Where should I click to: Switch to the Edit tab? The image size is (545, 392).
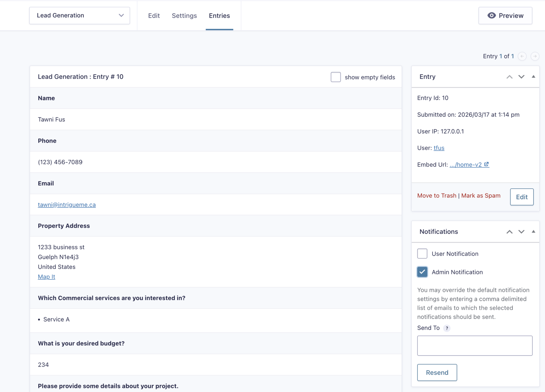pos(154,16)
